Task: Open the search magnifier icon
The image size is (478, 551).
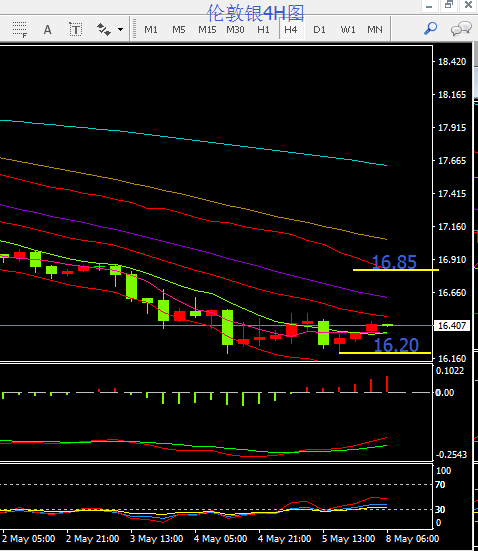Action: click(430, 29)
